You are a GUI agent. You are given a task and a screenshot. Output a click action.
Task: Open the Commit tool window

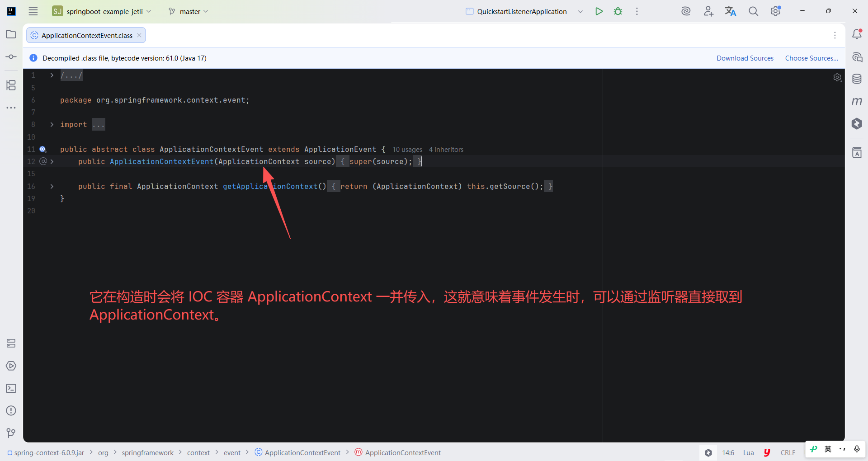tap(11, 57)
